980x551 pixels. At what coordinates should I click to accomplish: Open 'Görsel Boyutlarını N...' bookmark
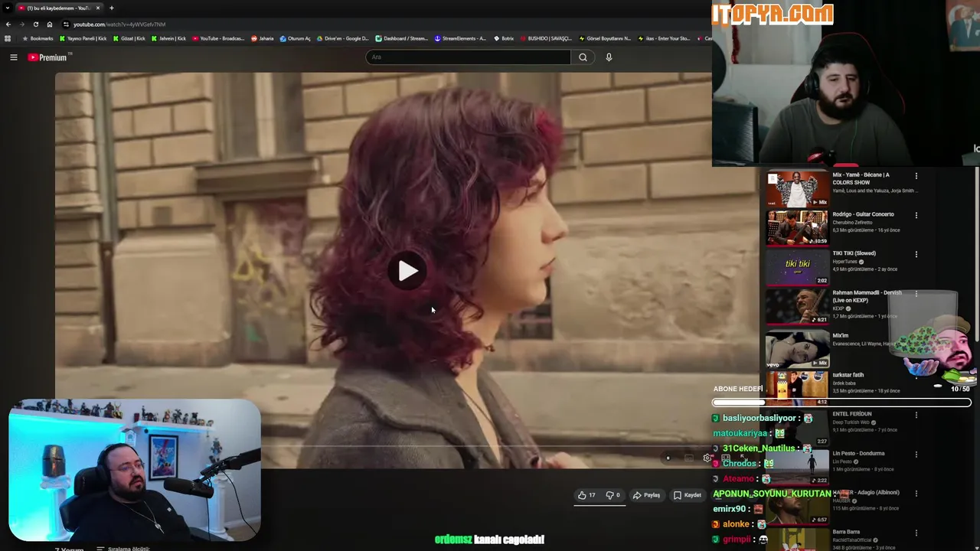[605, 38]
